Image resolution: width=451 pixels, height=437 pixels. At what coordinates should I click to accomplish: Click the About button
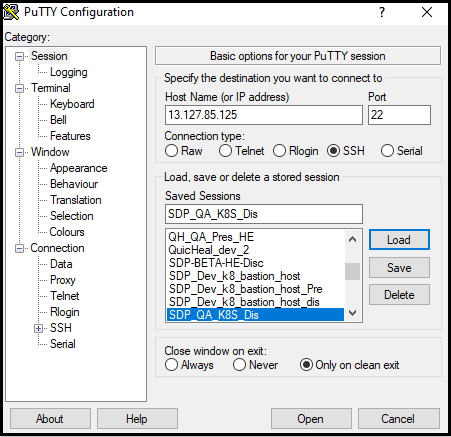point(50,419)
